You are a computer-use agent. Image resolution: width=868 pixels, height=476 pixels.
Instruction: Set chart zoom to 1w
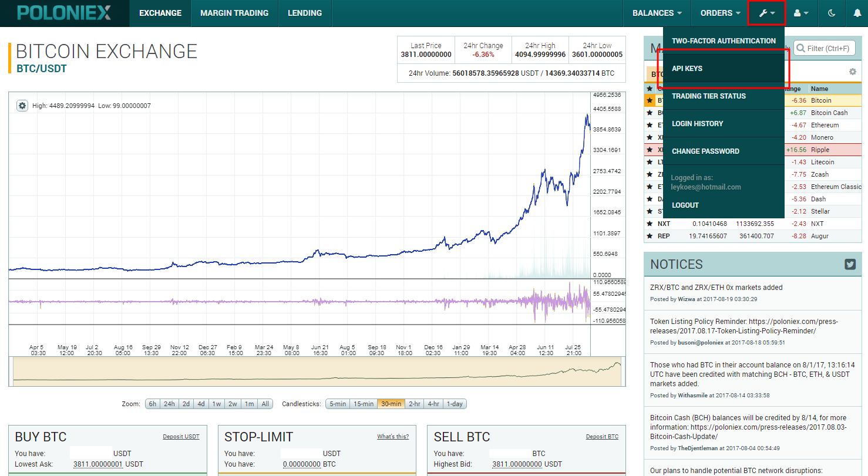tap(217, 404)
